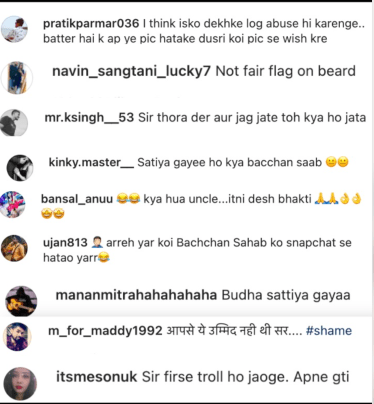Visit m_for_maddy1992 username link
This screenshot has width=374, height=404.
(105, 331)
